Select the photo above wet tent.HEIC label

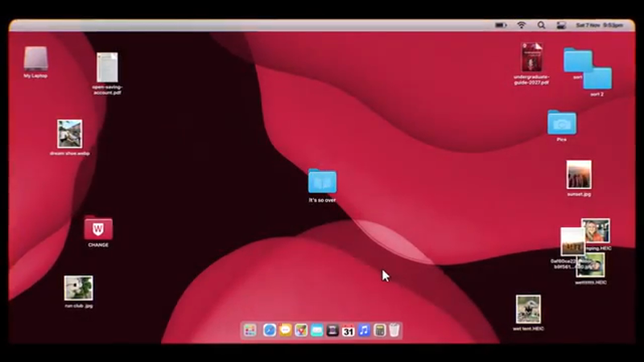[528, 309]
